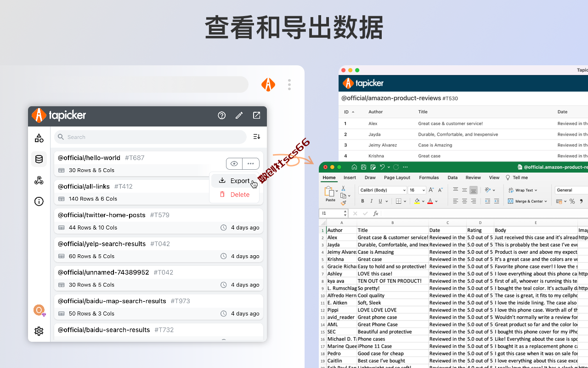Open the info sidebar icon

[39, 201]
